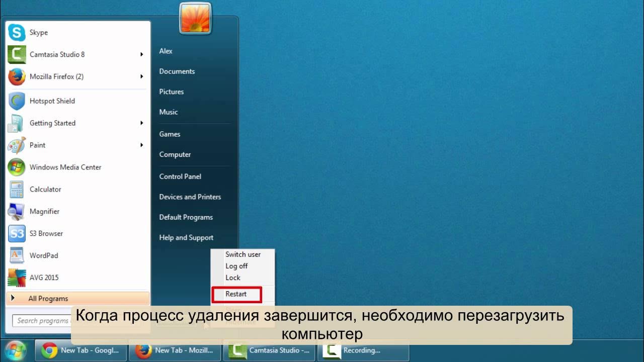
Task: Open Devices and Printers
Action: 190,197
